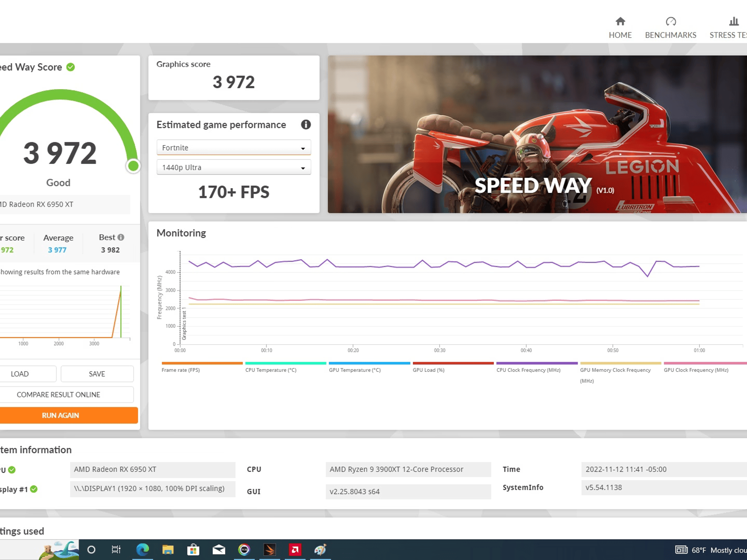Toggle GPU Load (%) legend series
Screen dimensions: 747x560
453,367
